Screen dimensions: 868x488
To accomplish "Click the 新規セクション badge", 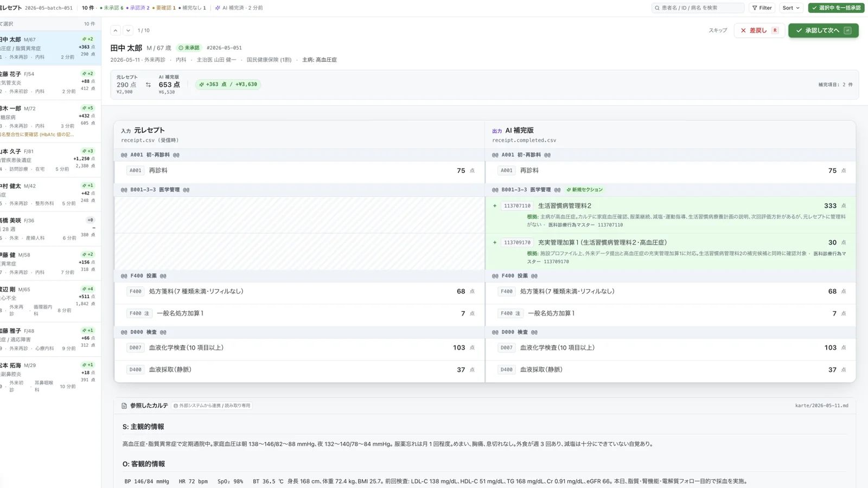I will point(585,190).
